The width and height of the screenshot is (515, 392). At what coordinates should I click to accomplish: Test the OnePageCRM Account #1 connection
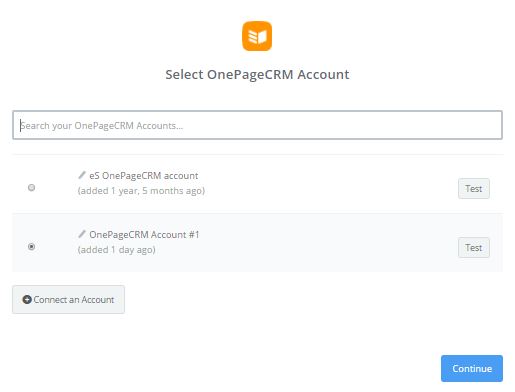click(474, 248)
